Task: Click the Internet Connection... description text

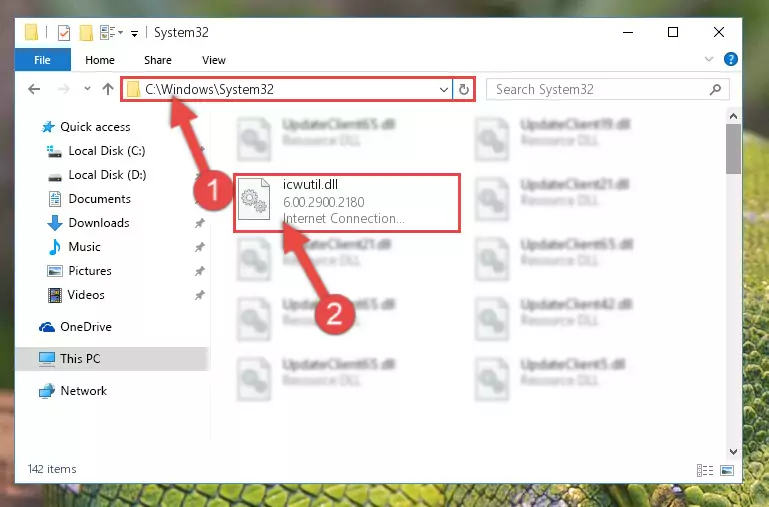Action: coord(343,218)
